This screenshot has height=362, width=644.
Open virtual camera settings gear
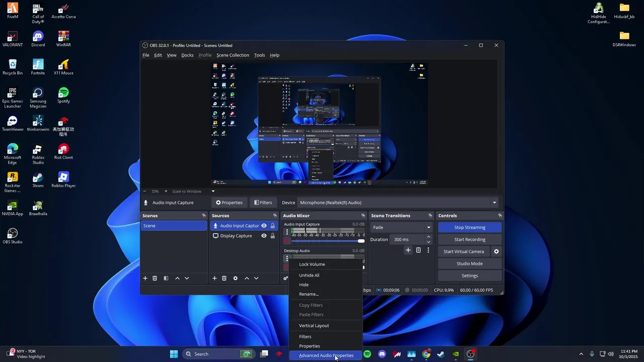coord(496,251)
